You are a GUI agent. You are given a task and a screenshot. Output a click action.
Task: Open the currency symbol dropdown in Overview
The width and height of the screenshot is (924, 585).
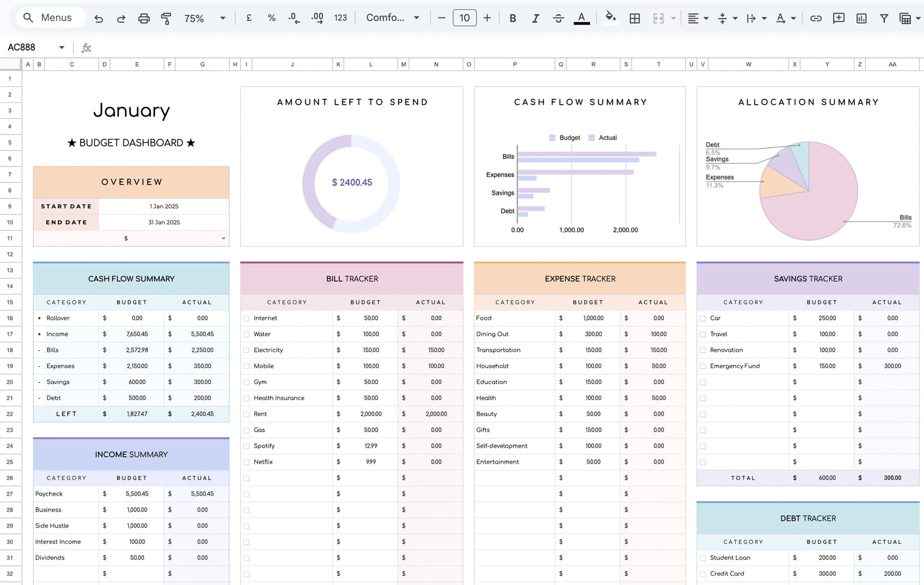pos(223,239)
